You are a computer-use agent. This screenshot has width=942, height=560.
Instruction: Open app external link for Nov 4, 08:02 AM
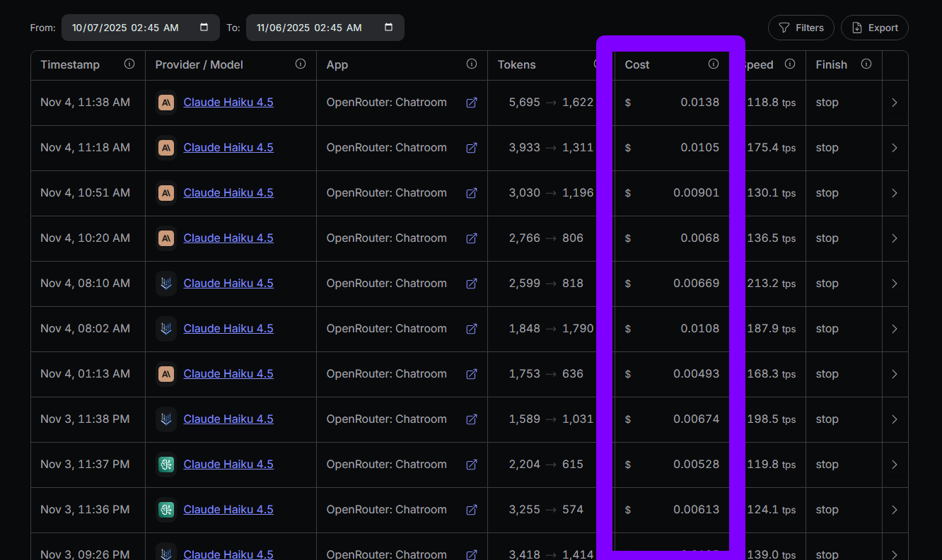(x=472, y=329)
